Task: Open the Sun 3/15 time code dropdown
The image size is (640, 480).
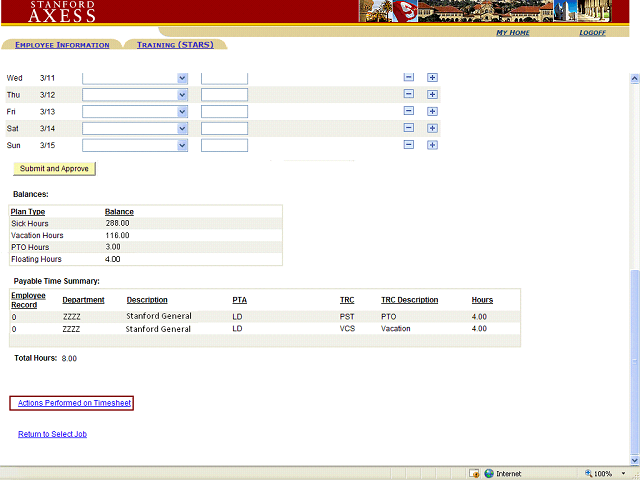Action: tap(182, 145)
